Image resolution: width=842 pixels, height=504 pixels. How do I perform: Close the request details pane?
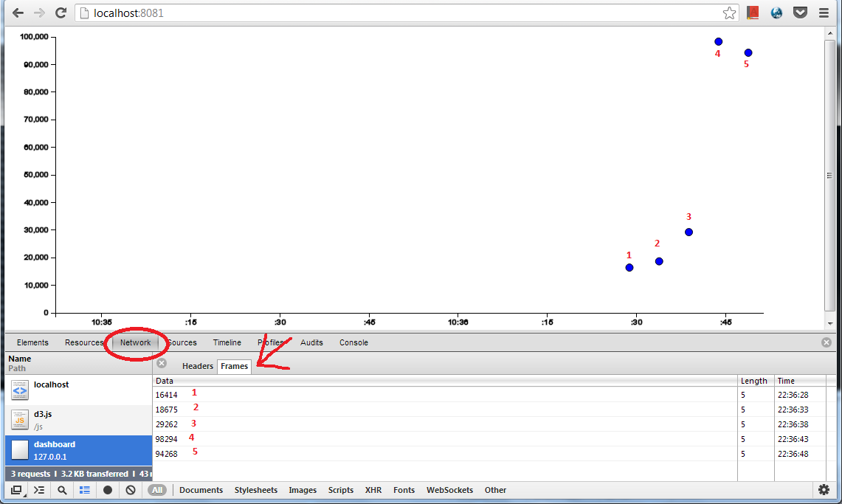161,363
